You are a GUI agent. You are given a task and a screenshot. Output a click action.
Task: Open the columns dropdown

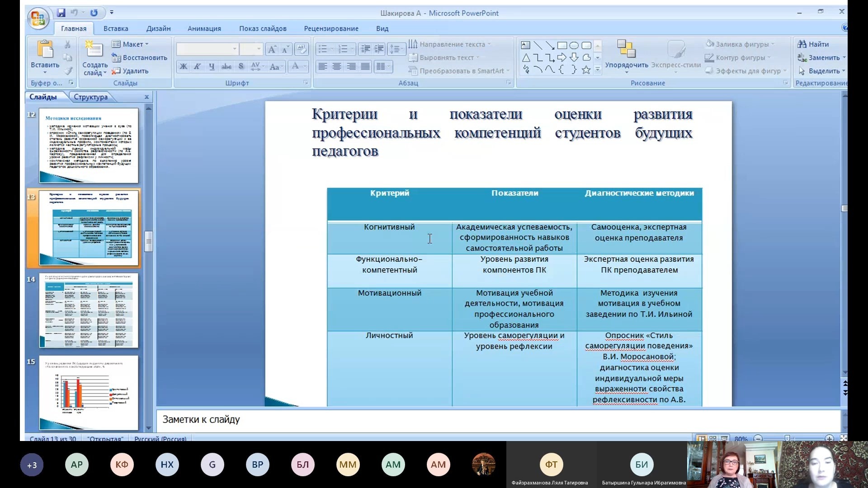tap(383, 67)
